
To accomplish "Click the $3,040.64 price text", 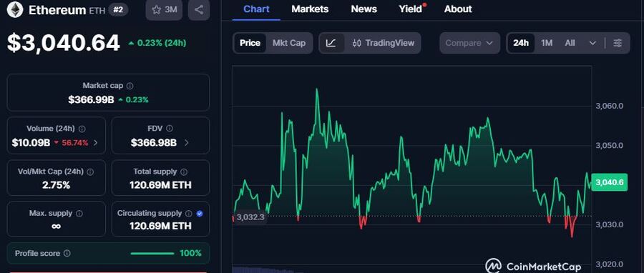I will (x=63, y=43).
